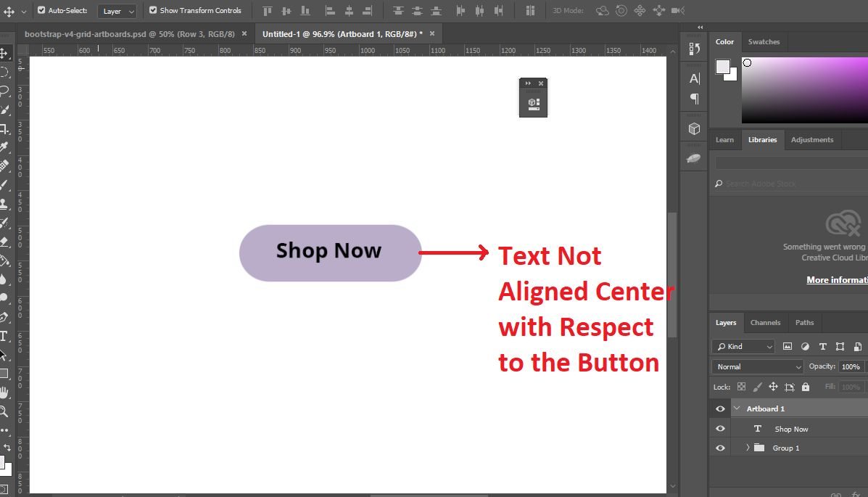Toggle the Auto-Select checkbox
The image size is (868, 497).
41,10
